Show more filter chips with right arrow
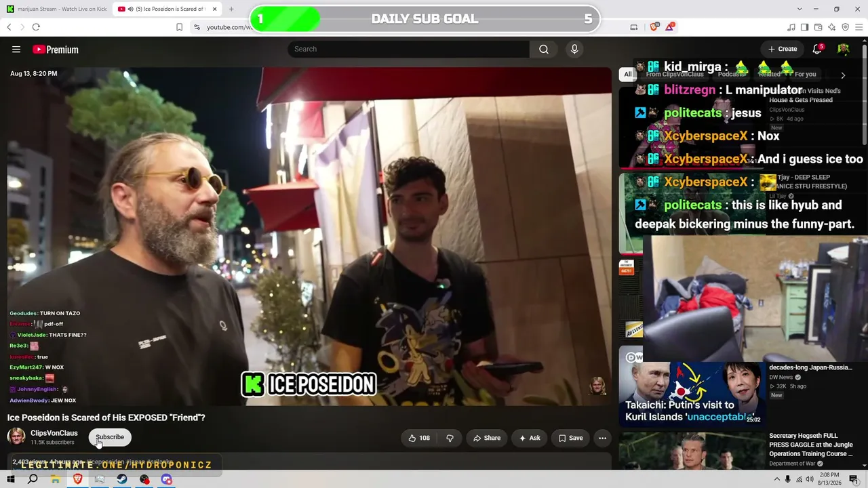This screenshot has width=868, height=488. pos(843,75)
